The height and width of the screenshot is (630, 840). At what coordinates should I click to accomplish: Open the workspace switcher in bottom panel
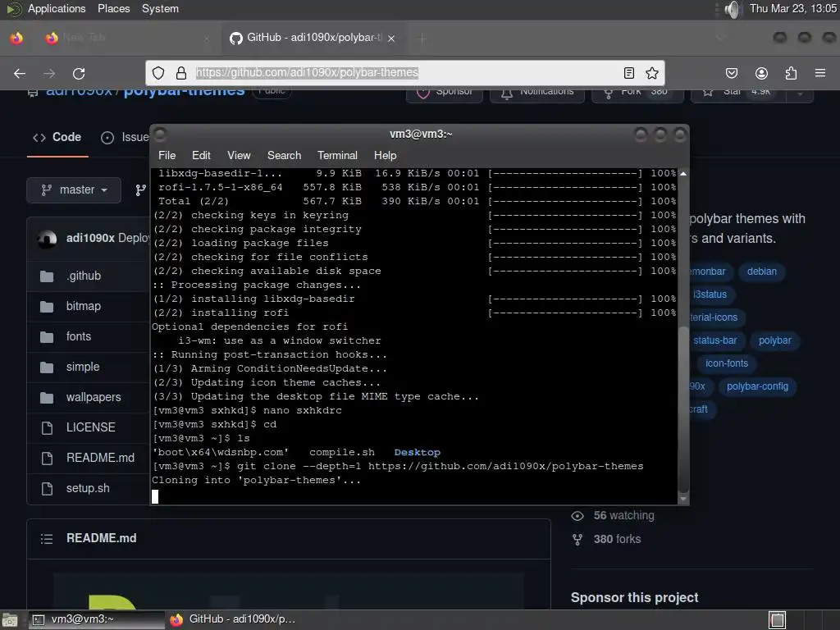(x=778, y=620)
